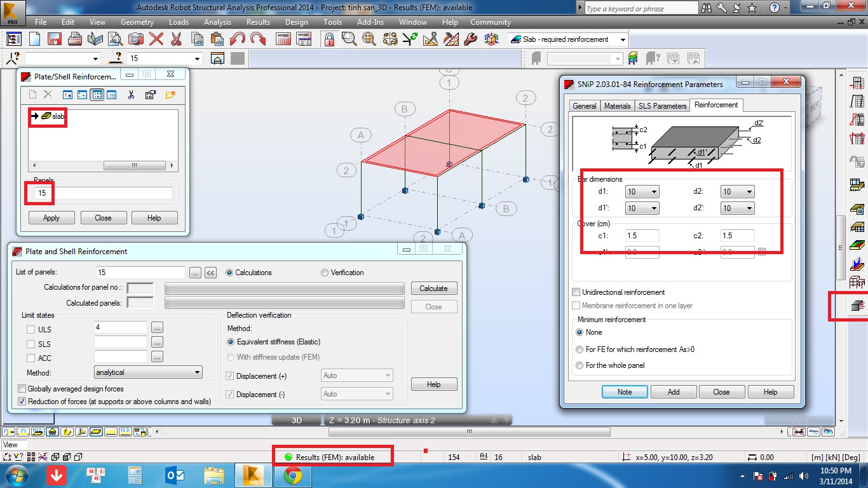Click Apply in Plate/Shell Reinforcement dialog
The width and height of the screenshot is (868, 488).
click(51, 218)
